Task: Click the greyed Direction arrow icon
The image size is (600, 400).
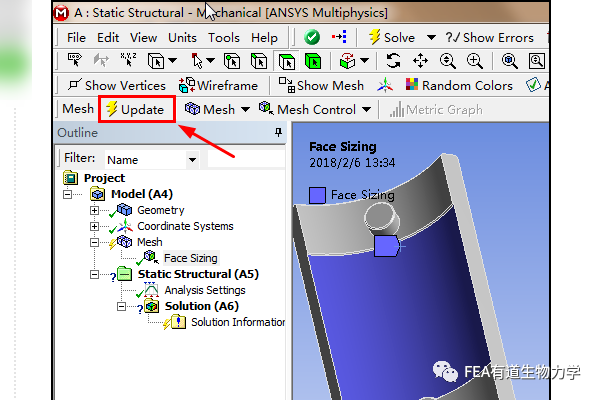Action: (x=101, y=60)
